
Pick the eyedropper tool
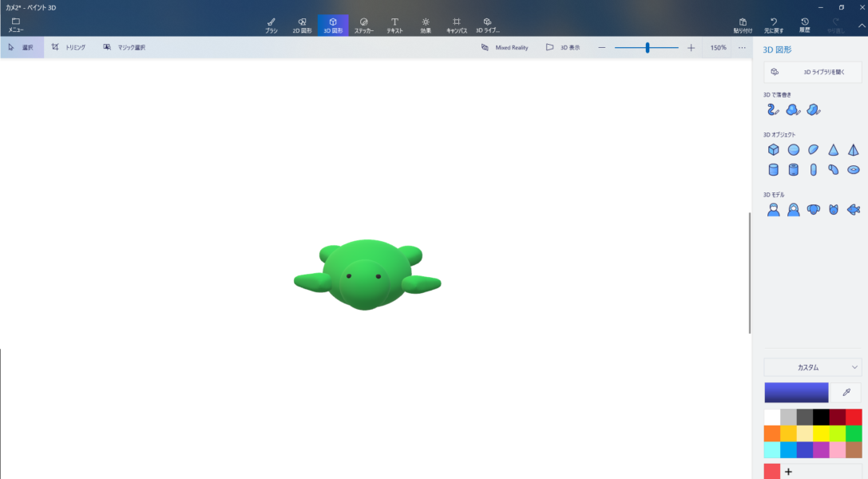[x=846, y=392]
